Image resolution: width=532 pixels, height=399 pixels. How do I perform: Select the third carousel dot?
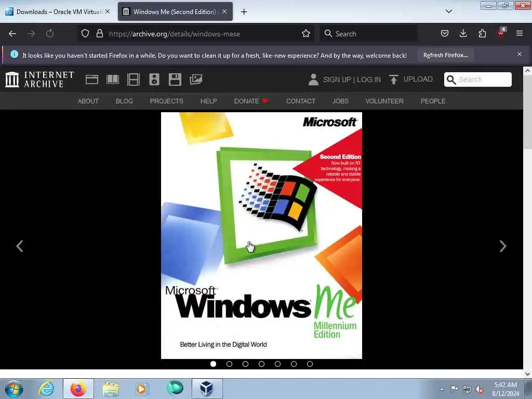click(x=245, y=364)
